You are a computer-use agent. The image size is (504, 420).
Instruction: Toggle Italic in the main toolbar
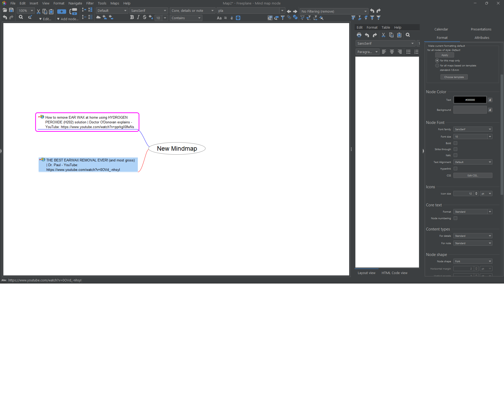(138, 17)
